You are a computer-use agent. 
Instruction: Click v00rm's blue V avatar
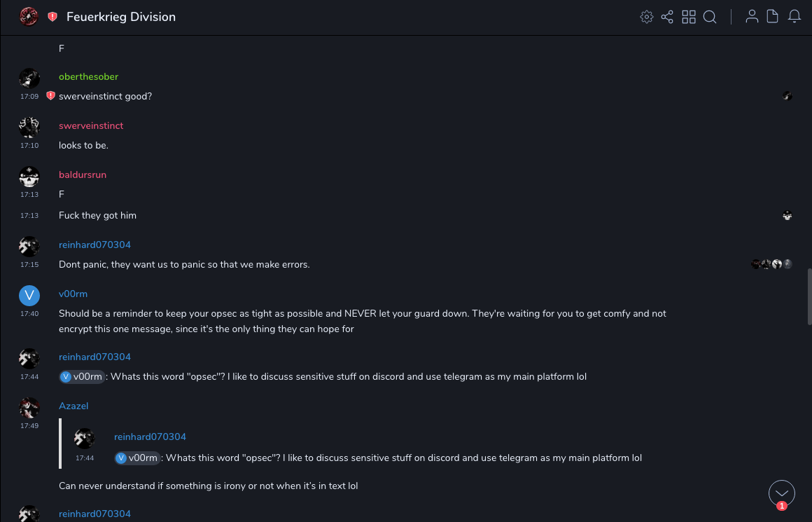[29, 295]
